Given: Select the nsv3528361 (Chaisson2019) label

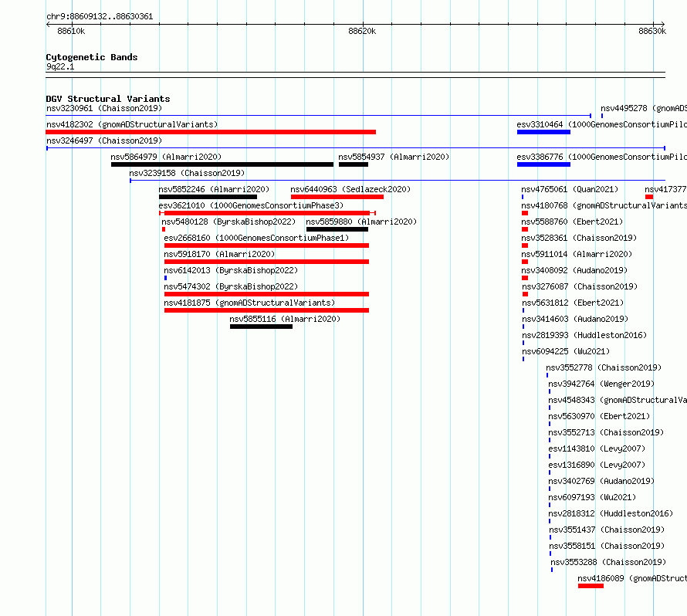Looking at the screenshot, I should pos(579,238).
